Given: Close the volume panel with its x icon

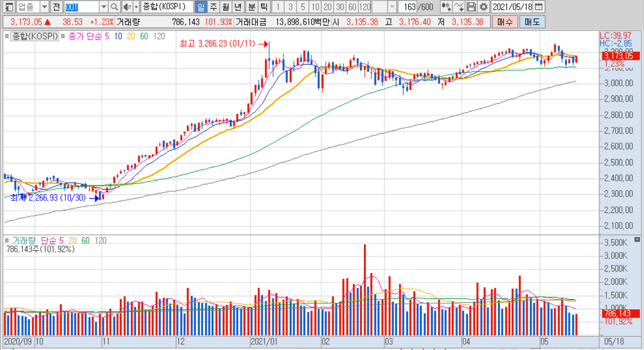Looking at the screenshot, I should (x=637, y=239).
